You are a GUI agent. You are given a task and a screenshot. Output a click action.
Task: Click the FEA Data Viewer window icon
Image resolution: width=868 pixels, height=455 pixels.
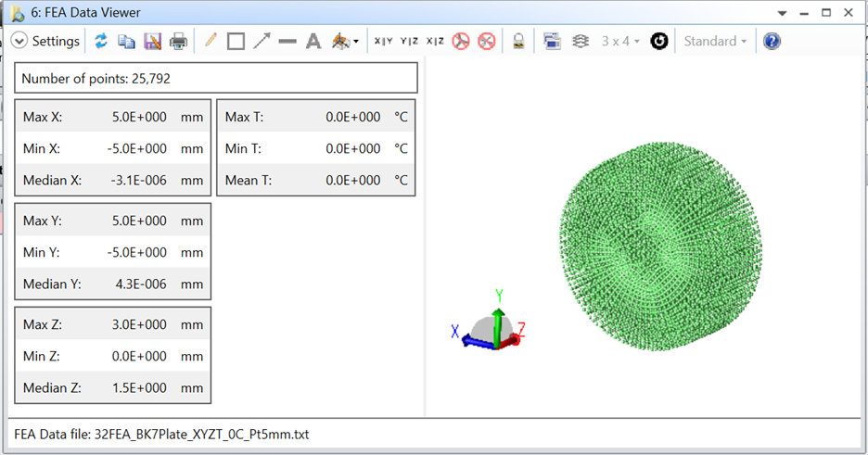point(18,13)
